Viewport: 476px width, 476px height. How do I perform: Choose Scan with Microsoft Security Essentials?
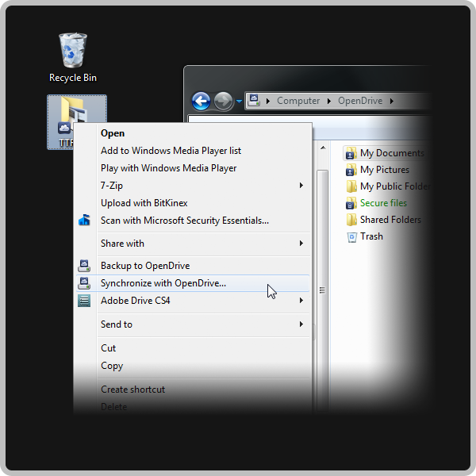pos(193,221)
